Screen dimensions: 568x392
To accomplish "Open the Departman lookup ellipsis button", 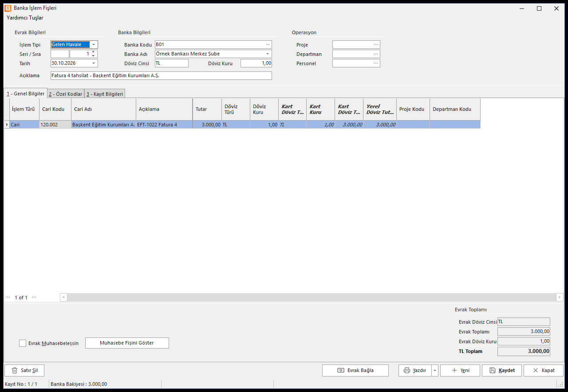I will tap(376, 54).
